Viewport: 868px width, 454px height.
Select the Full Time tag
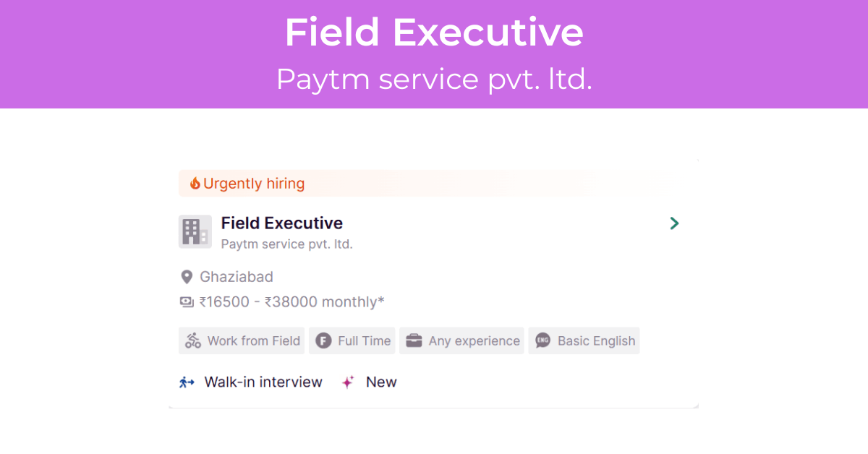click(x=352, y=340)
